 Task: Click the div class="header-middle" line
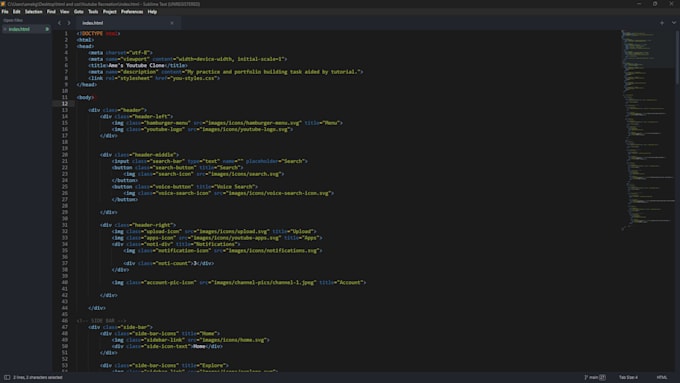point(139,155)
